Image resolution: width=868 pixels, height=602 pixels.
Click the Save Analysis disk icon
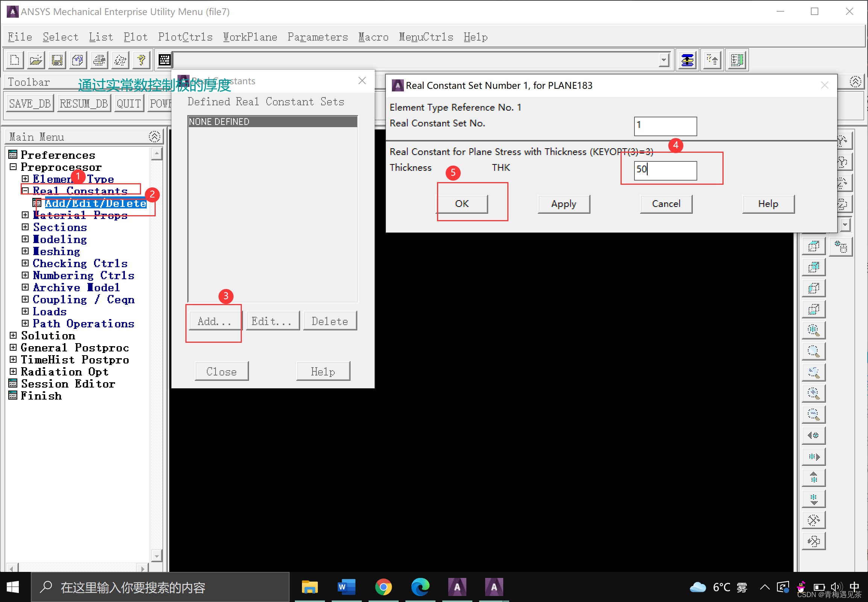57,60
